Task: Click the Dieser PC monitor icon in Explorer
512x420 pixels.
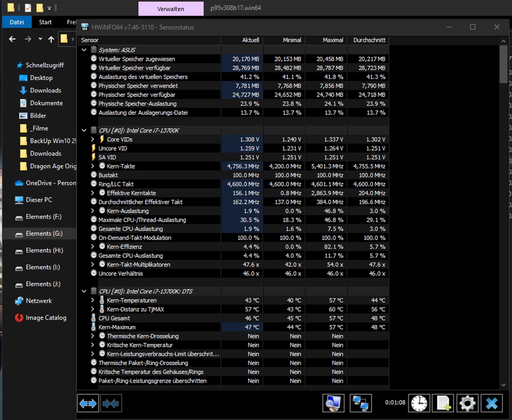Action: [x=19, y=200]
